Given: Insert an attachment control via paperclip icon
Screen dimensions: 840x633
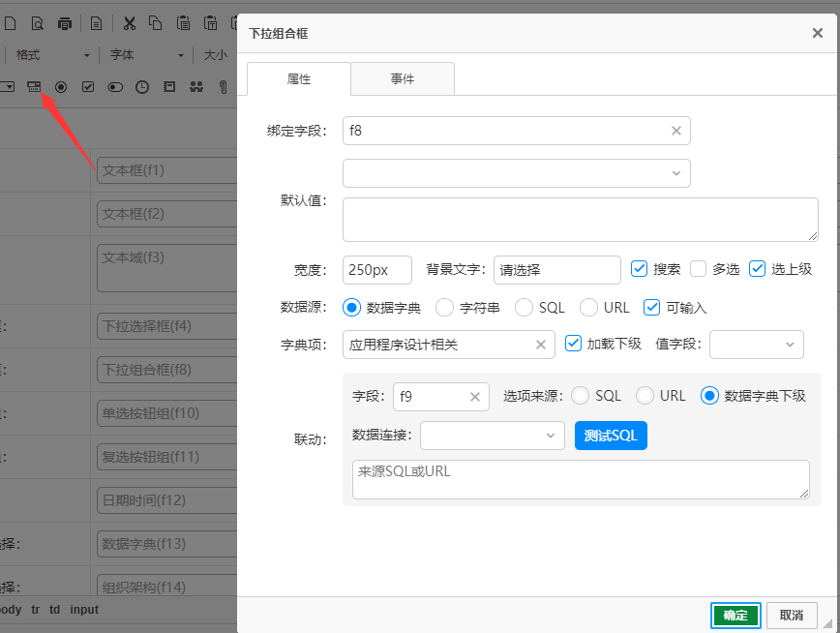Looking at the screenshot, I should [223, 86].
